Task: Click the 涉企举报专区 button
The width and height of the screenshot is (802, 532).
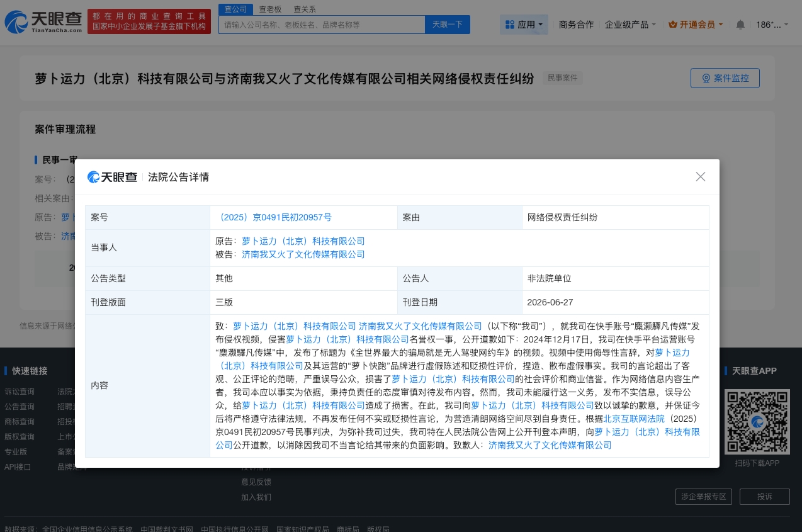Action: (704, 497)
